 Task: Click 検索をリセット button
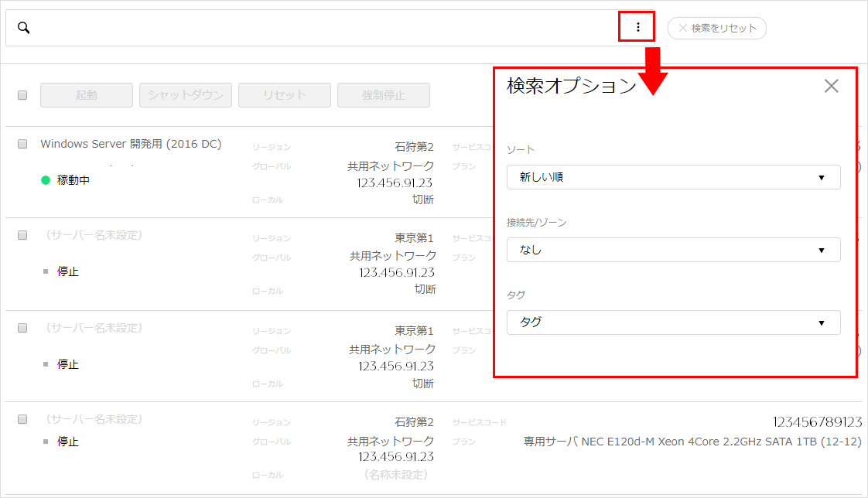(x=716, y=28)
